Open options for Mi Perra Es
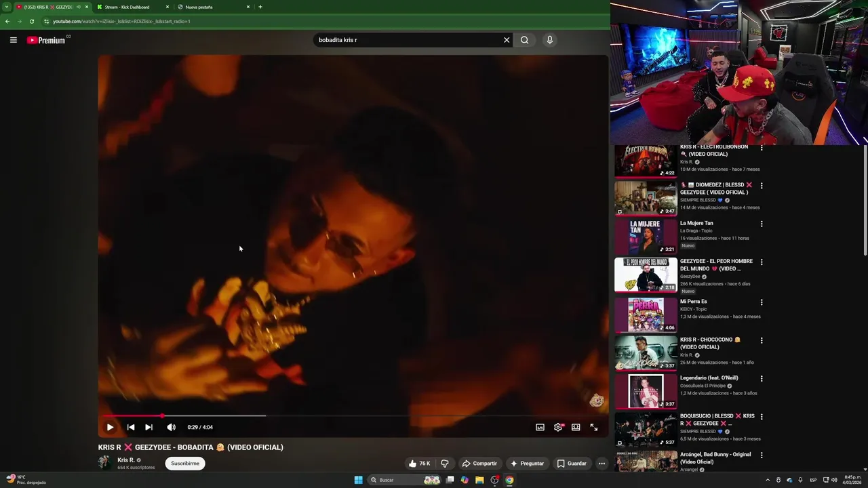868x488 pixels. pyautogui.click(x=762, y=302)
